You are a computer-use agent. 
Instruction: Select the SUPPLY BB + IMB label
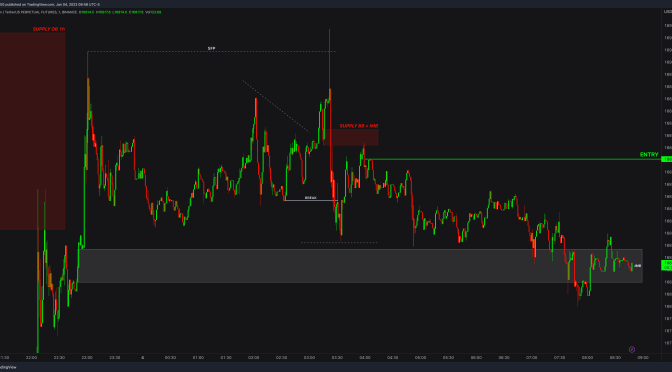(x=359, y=126)
